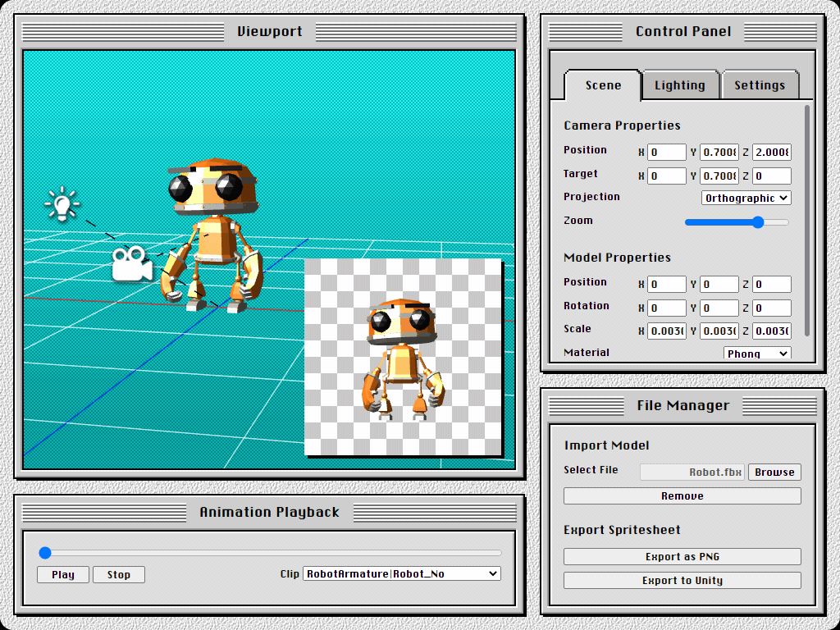The height and width of the screenshot is (630, 840).
Task: Edit Model Rotation Y field
Action: 719,308
